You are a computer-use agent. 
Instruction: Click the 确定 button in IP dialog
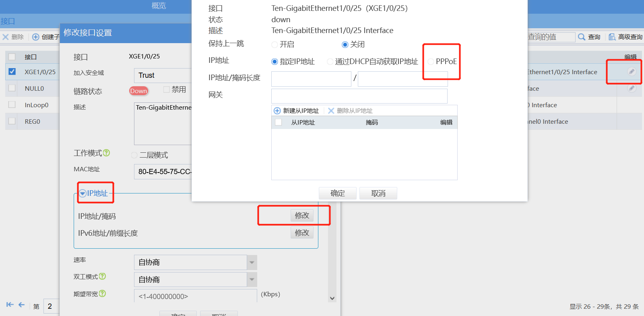tap(337, 193)
